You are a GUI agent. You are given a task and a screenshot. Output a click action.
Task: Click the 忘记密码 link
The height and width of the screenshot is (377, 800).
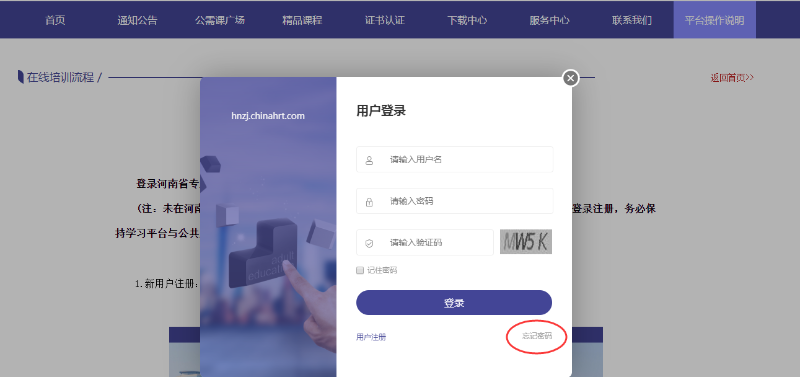point(537,336)
